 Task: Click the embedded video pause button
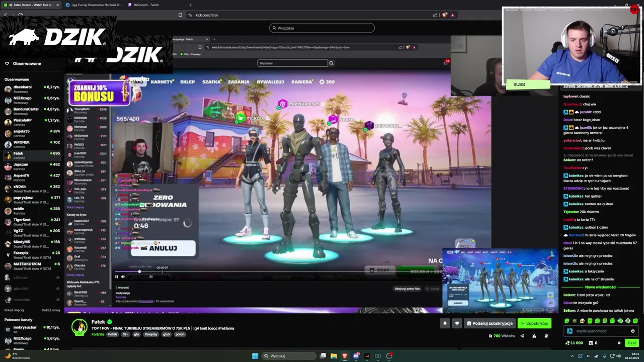pyautogui.click(x=117, y=277)
